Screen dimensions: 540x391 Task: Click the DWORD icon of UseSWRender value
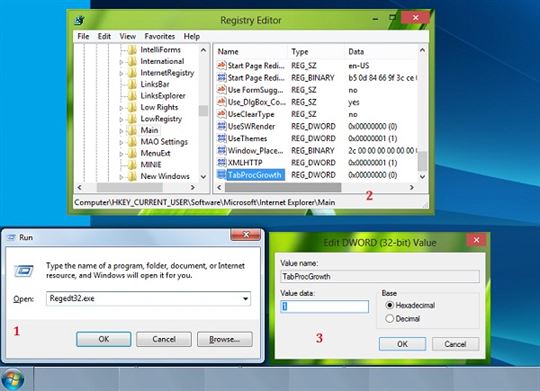[x=221, y=126]
